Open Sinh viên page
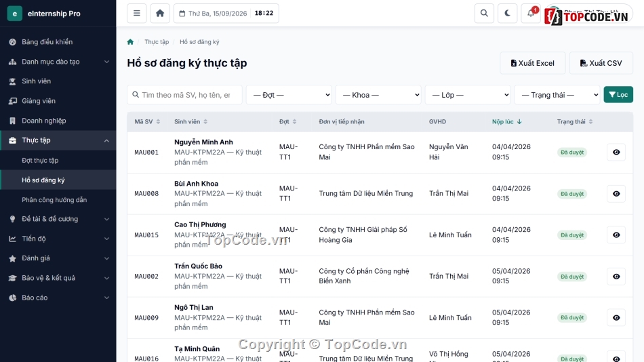 [x=58, y=81]
